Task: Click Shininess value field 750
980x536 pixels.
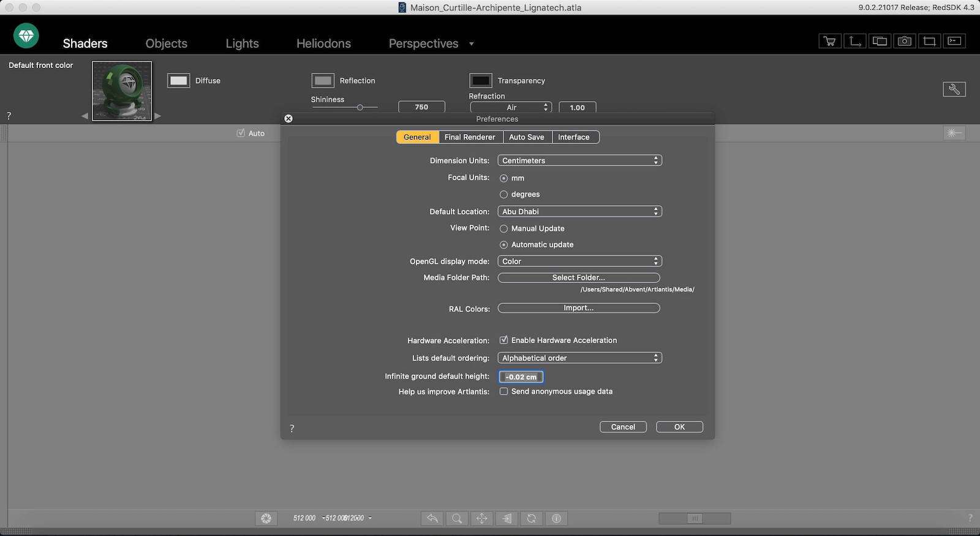Action: coord(421,107)
